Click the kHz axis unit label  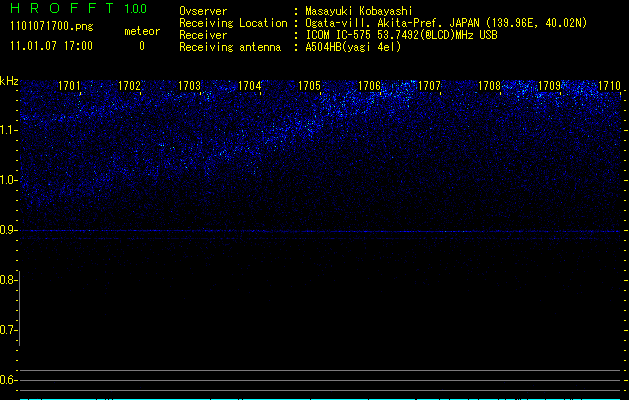(9, 81)
